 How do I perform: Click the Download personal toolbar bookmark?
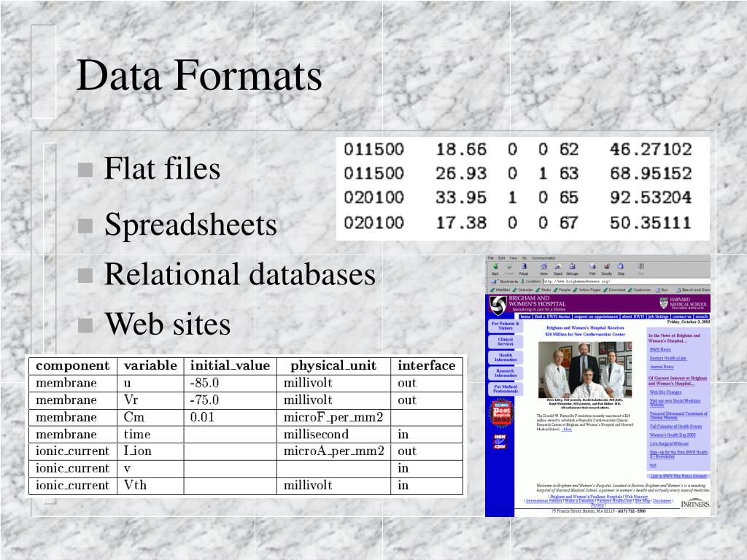click(614, 289)
